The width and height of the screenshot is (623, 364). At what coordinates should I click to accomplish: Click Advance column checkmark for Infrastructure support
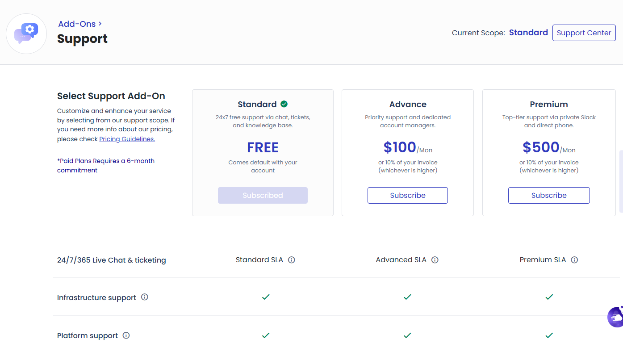tap(407, 297)
